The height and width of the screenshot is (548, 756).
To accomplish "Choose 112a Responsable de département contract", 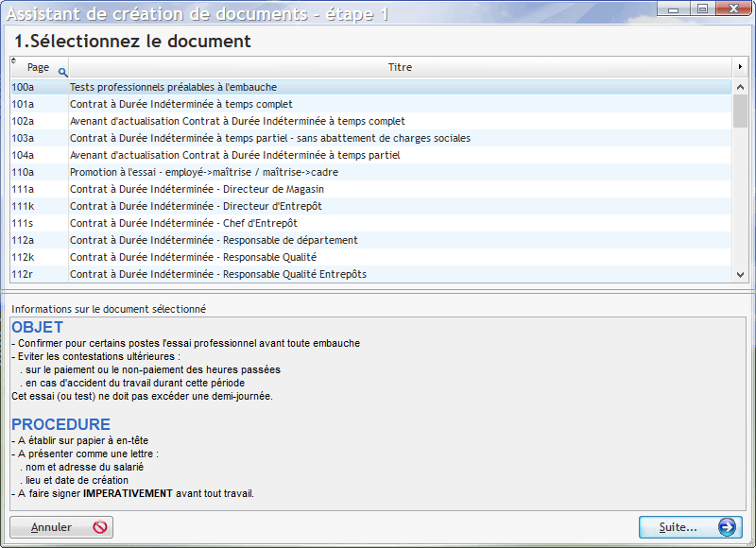I will pos(214,240).
